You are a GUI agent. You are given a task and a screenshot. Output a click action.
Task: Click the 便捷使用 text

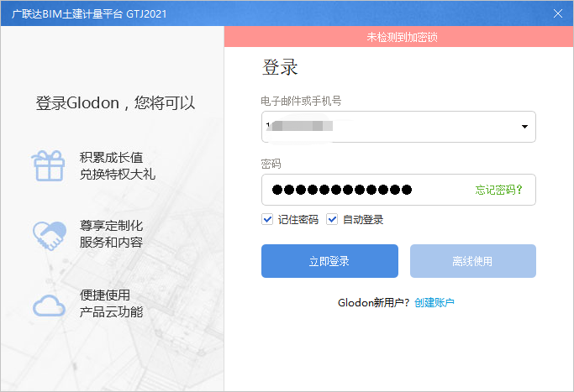(x=105, y=295)
